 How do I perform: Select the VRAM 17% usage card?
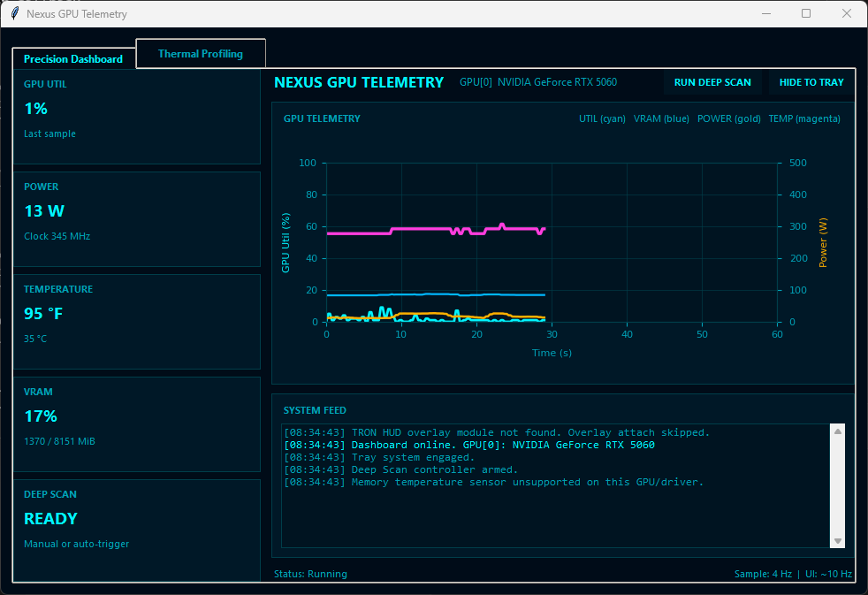[136, 424]
